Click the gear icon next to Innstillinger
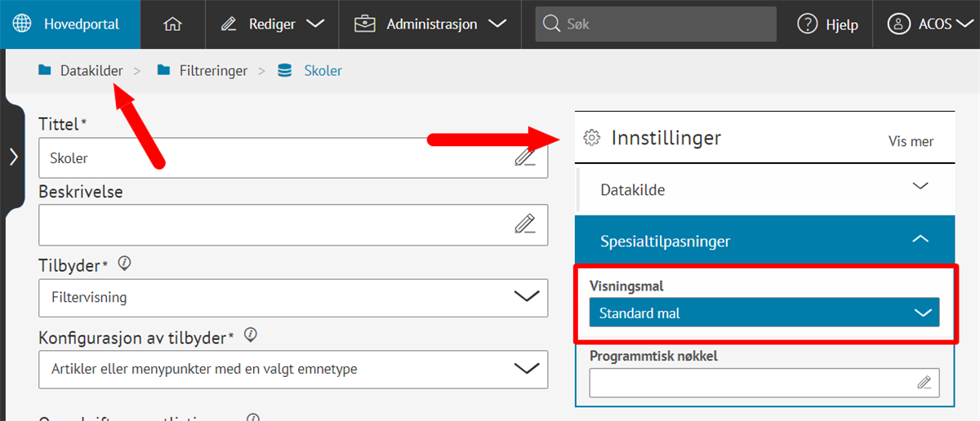This screenshot has width=980, height=421. tap(592, 138)
